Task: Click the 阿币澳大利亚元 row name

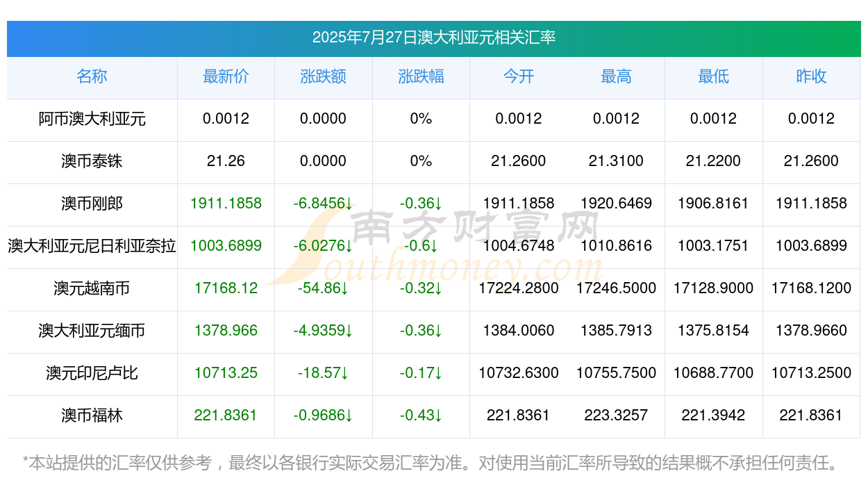Action: coord(92,119)
